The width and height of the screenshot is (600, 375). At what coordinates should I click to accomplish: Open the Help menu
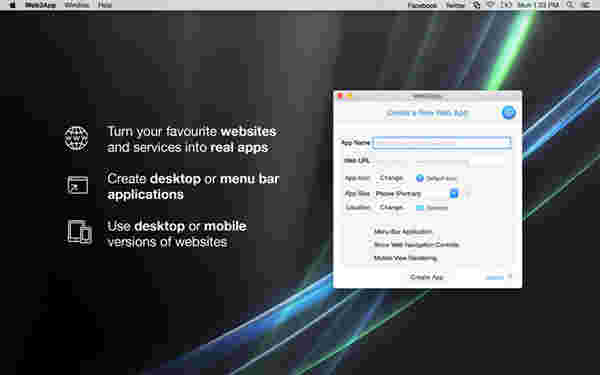pyautogui.click(x=105, y=5)
